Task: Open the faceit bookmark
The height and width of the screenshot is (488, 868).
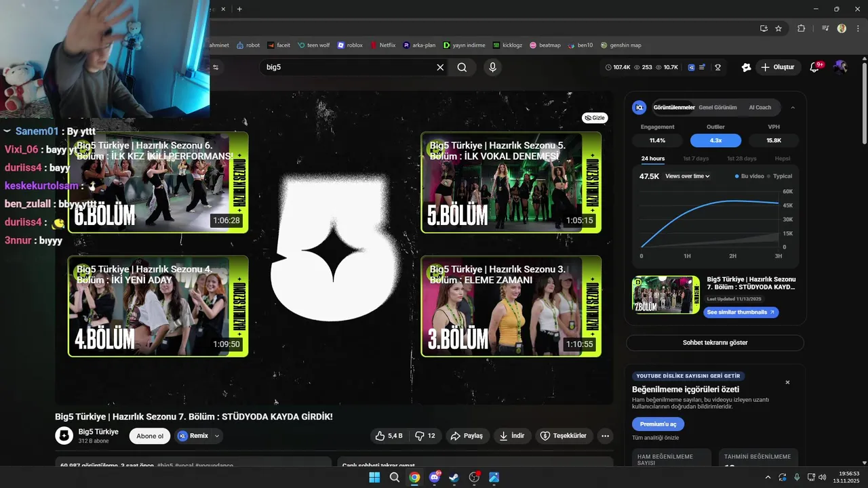Action: (x=279, y=45)
